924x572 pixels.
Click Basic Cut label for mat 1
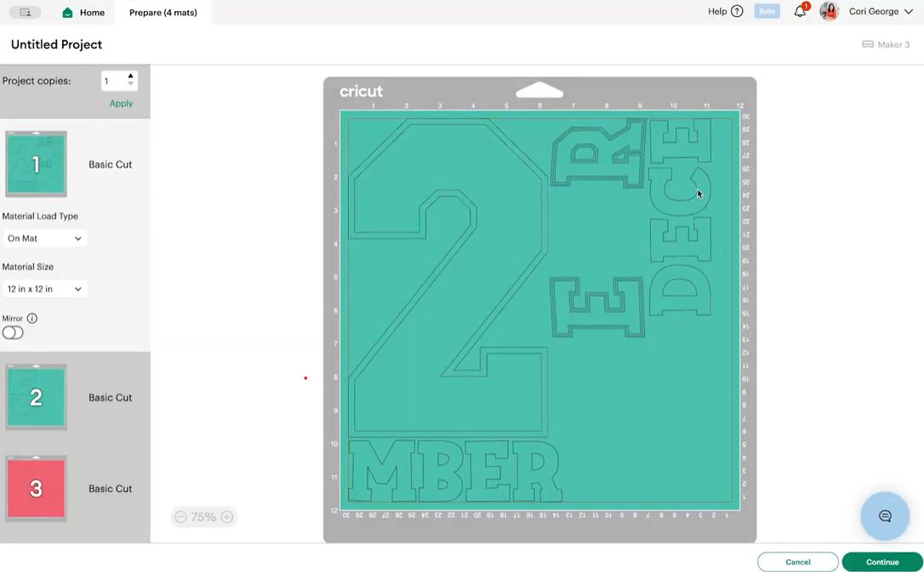(x=111, y=164)
